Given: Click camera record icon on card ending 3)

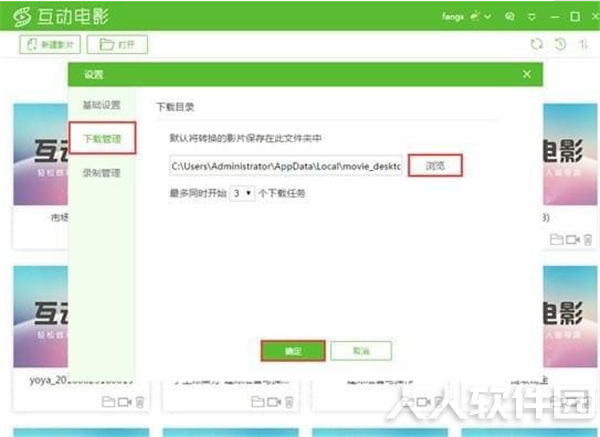Looking at the screenshot, I should (573, 240).
